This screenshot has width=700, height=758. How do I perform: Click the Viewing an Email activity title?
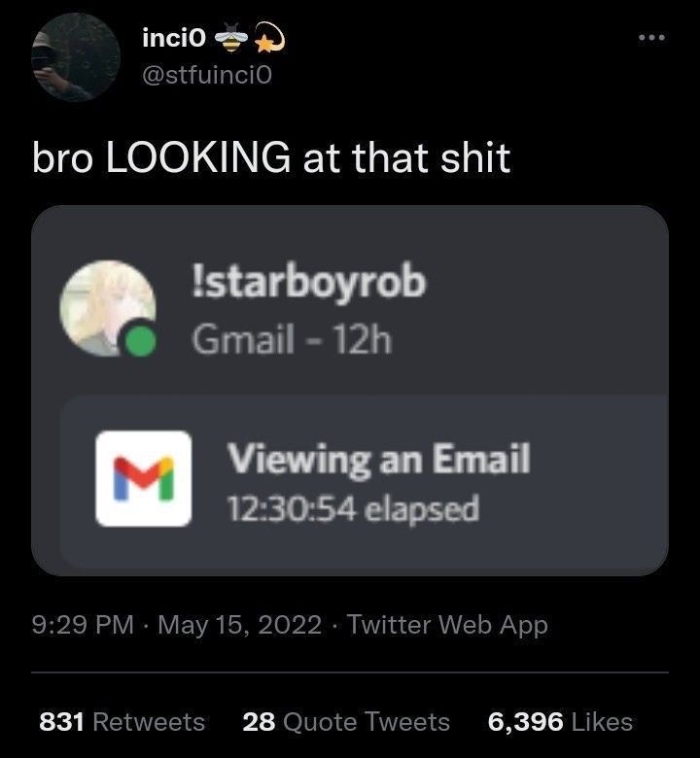[379, 460]
